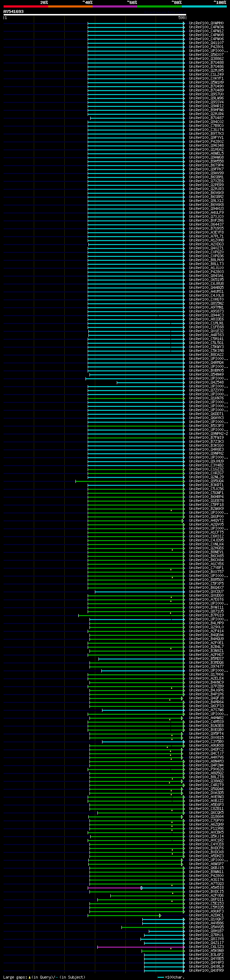Pick the UniRef100_Q4XFR9 entry
The image size is (230, 980).
point(206,970)
